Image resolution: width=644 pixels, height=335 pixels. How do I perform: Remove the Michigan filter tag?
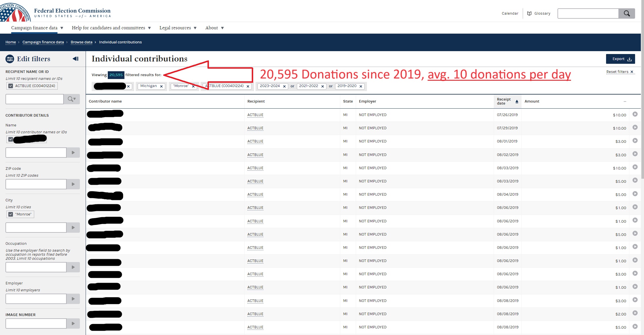(x=162, y=86)
